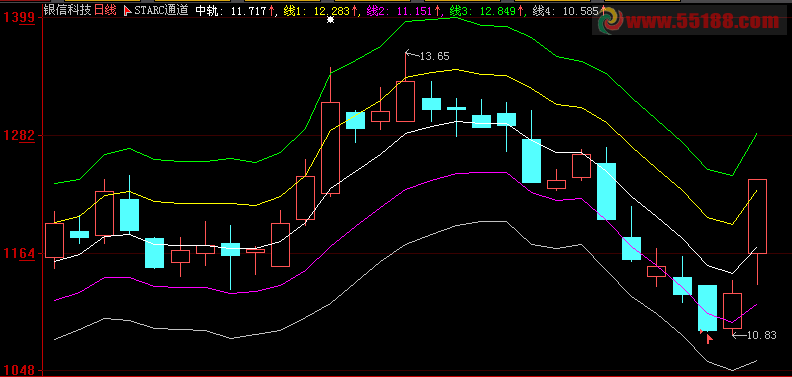Click the white star marker below the header
The width and height of the screenshot is (792, 377).
[330, 20]
